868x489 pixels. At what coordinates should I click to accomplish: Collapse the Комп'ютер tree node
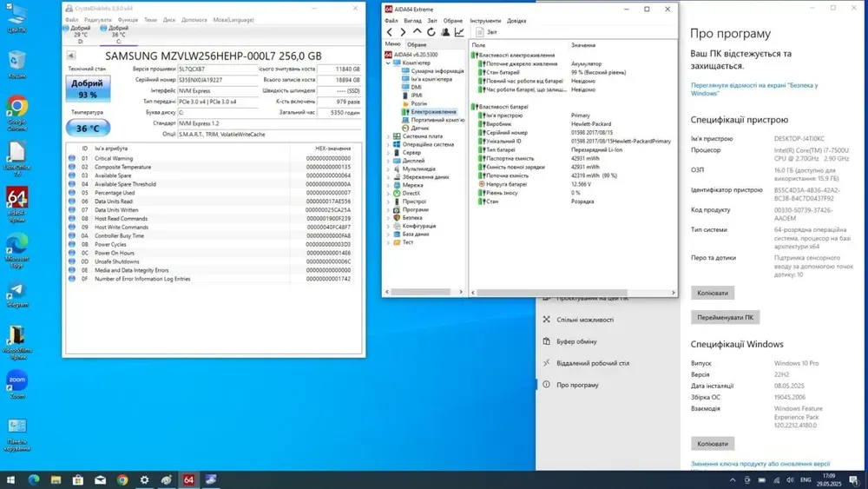click(389, 63)
